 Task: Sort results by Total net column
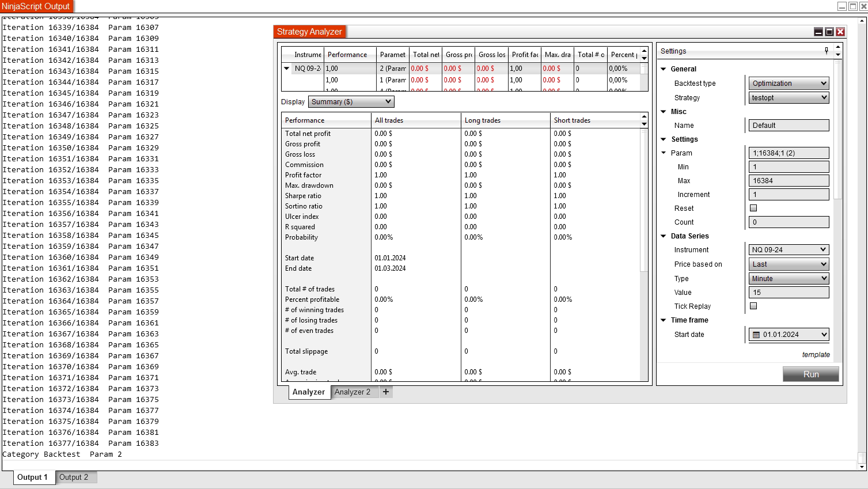pos(426,55)
